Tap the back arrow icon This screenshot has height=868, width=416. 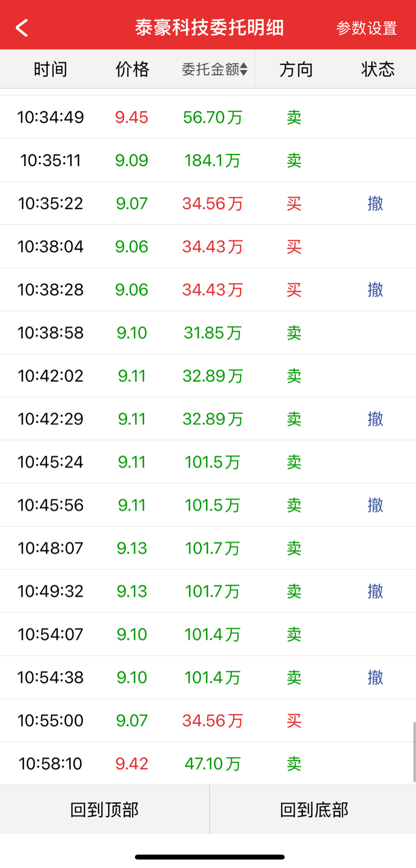(x=22, y=28)
